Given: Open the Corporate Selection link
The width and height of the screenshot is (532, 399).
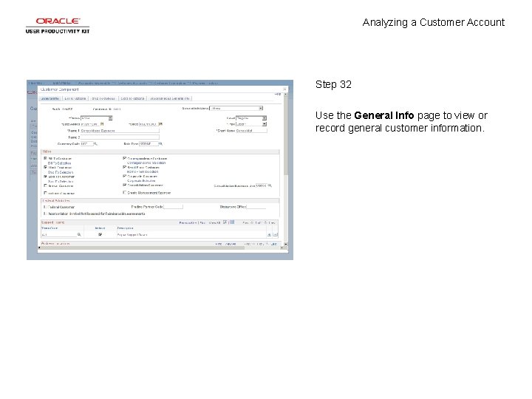Looking at the screenshot, I should pyautogui.click(x=141, y=181).
